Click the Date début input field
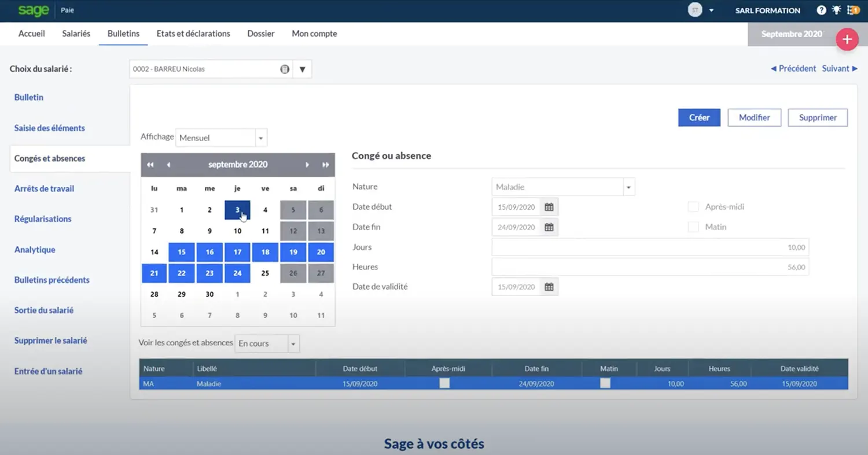Image resolution: width=868 pixels, height=455 pixels. tap(516, 207)
